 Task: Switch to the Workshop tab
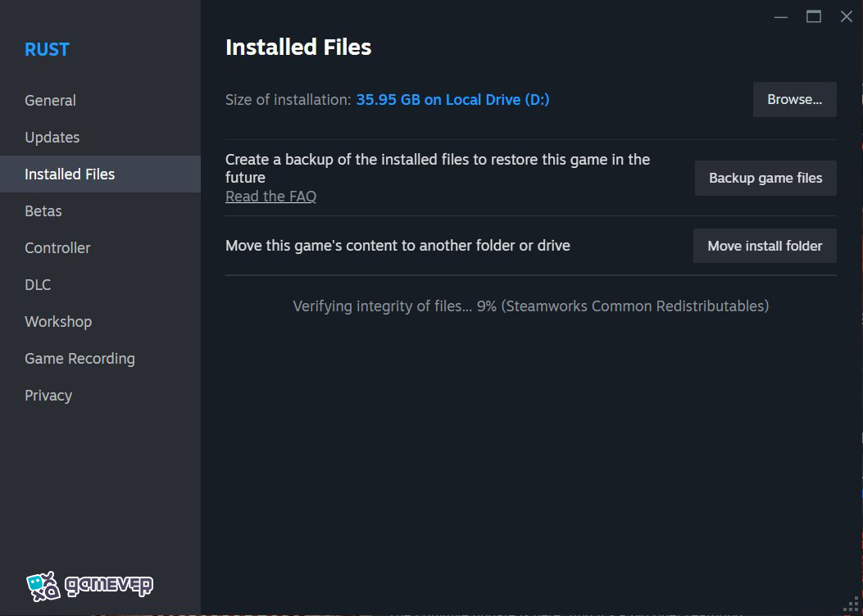58,322
